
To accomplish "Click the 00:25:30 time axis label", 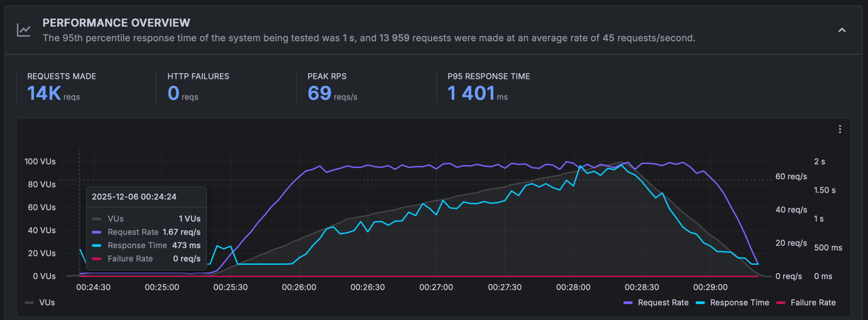I will (x=230, y=287).
